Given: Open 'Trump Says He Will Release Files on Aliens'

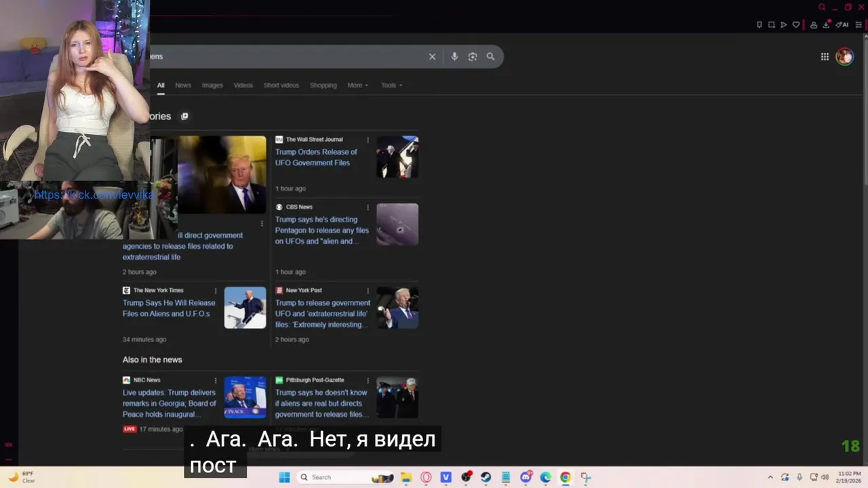Looking at the screenshot, I should [169, 308].
